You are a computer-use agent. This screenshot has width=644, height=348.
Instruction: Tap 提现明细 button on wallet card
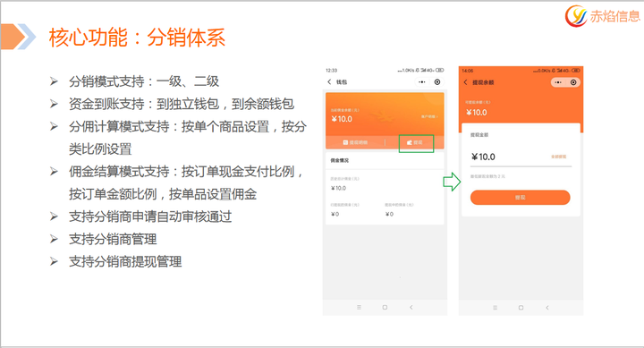click(355, 142)
